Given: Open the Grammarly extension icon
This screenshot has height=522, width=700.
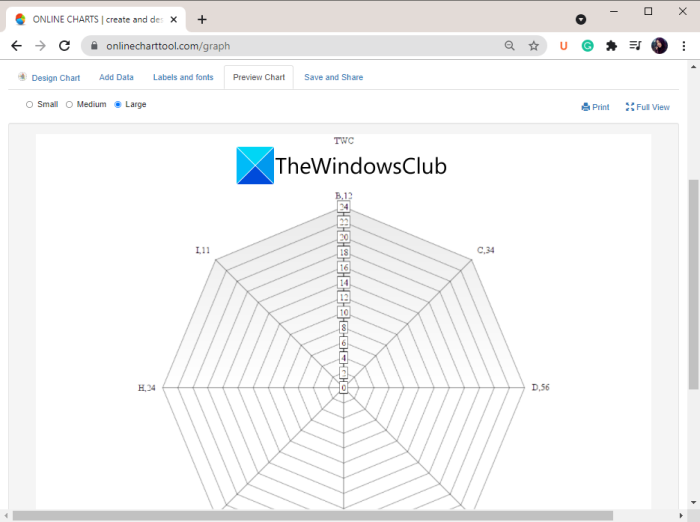Looking at the screenshot, I should point(588,46).
